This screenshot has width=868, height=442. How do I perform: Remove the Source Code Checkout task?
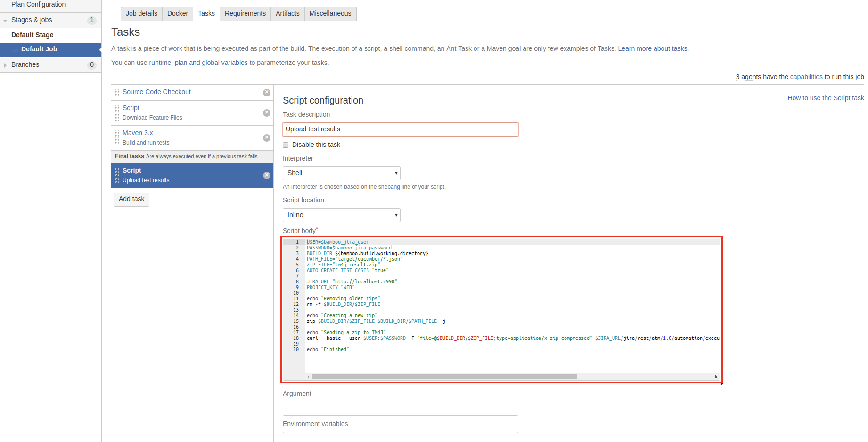[267, 93]
